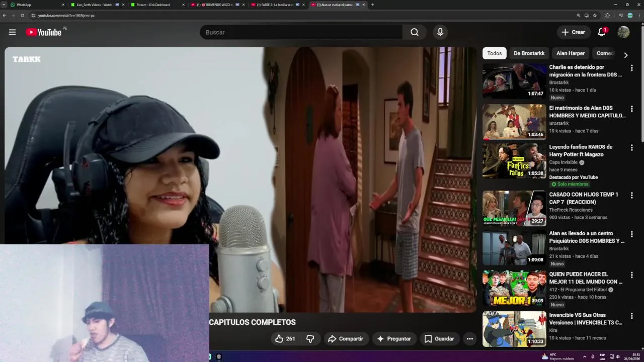Open options for Charlie es detenido video
This screenshot has height=362, width=644.
pos(631,68)
